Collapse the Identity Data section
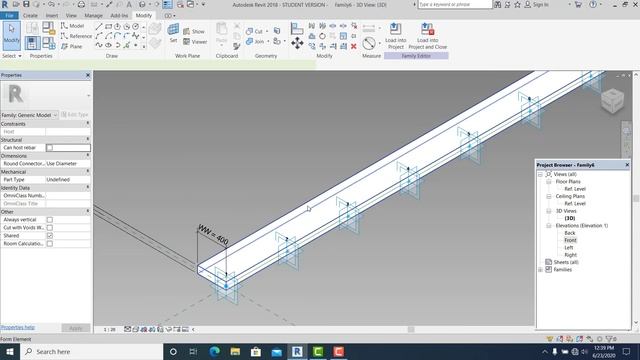The height and width of the screenshot is (360, 640). pos(88,188)
